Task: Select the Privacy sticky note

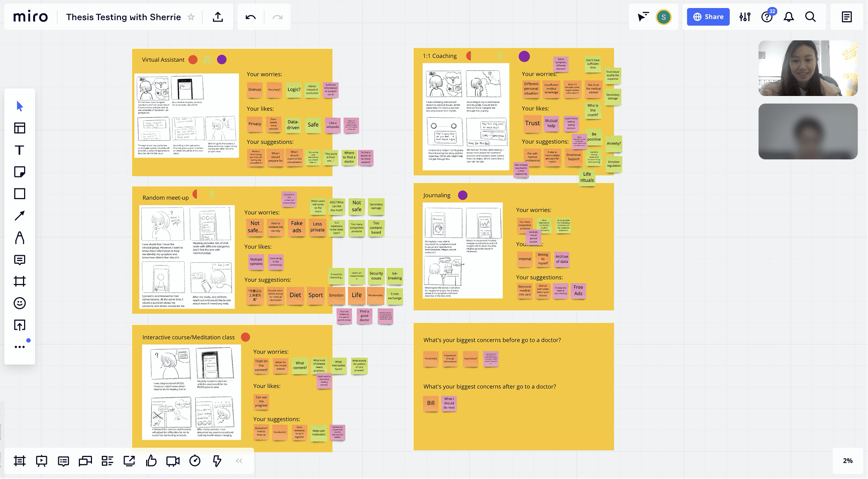Action: pyautogui.click(x=255, y=124)
